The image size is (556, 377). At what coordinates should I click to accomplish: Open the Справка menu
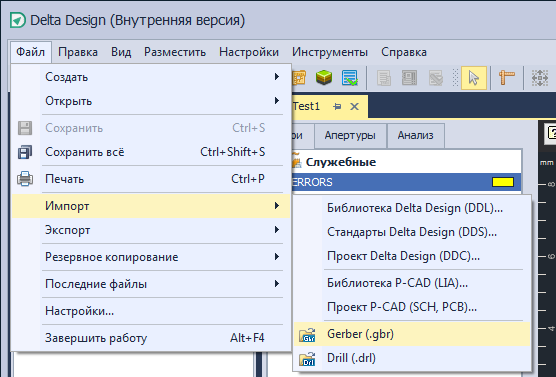pos(404,52)
